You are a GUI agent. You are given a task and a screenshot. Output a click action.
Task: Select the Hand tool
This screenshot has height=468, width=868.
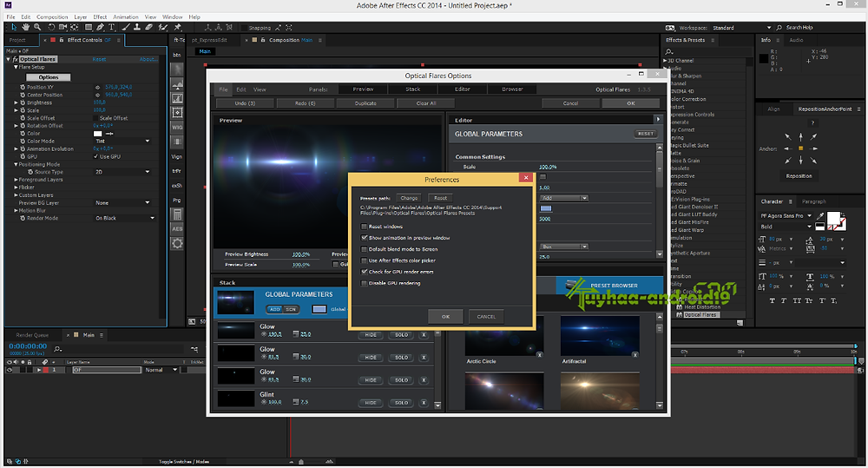[x=25, y=27]
